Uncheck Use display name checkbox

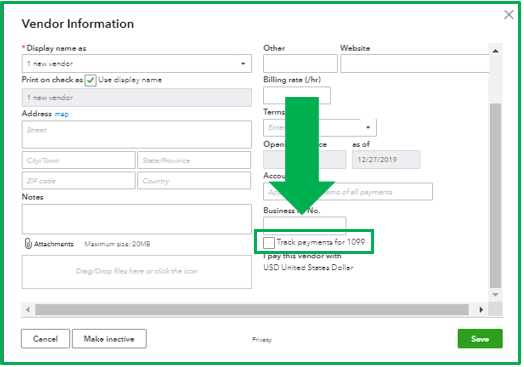(x=90, y=80)
